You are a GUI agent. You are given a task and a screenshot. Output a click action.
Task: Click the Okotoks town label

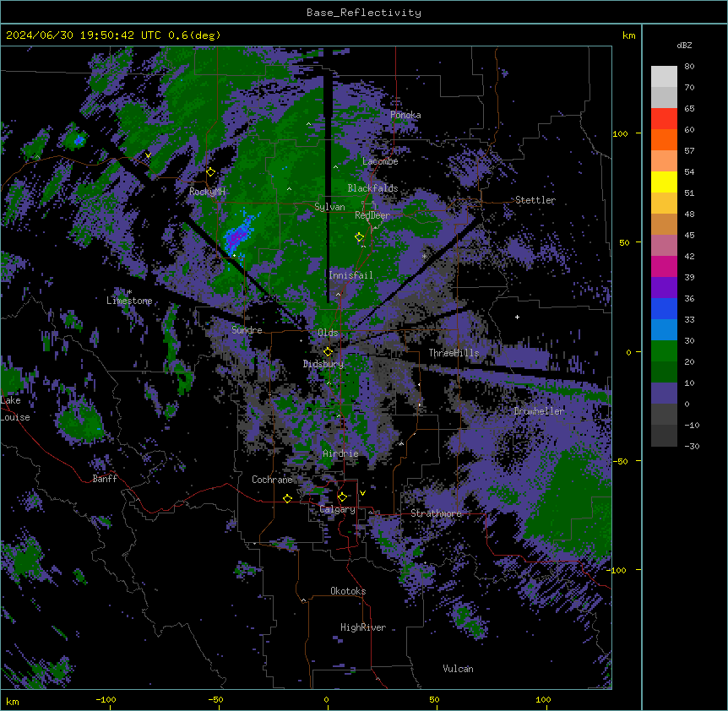click(348, 591)
